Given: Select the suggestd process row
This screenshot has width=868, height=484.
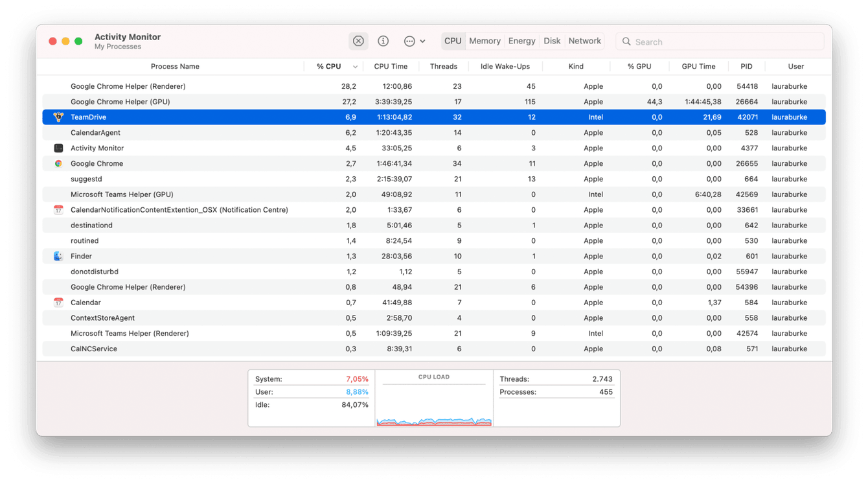Looking at the screenshot, I should 86,179.
